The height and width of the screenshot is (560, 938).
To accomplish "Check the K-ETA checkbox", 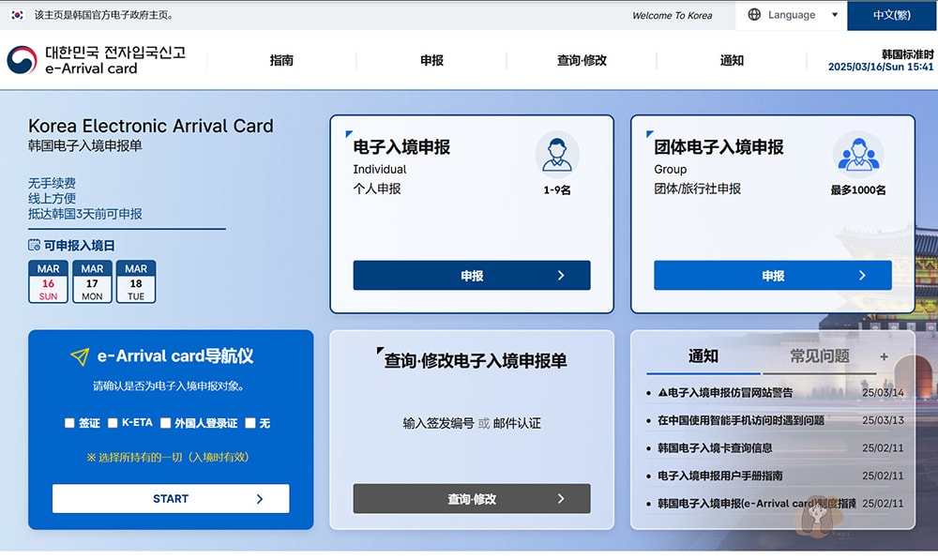I will coord(112,422).
